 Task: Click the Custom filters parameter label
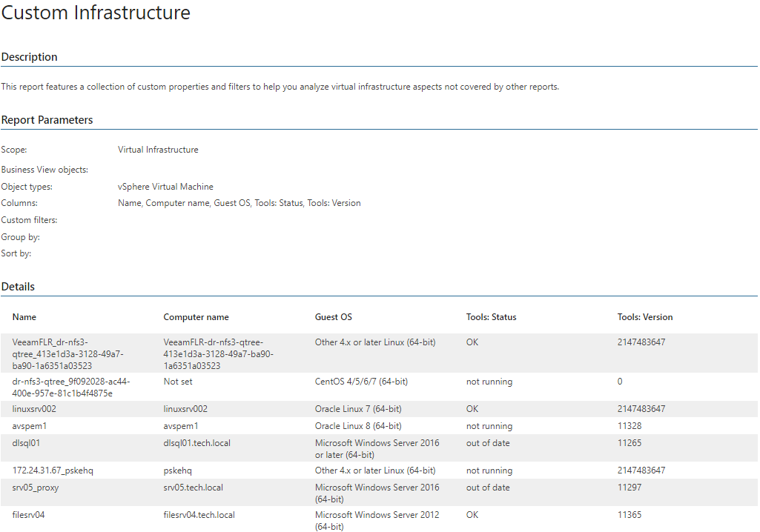[29, 220]
